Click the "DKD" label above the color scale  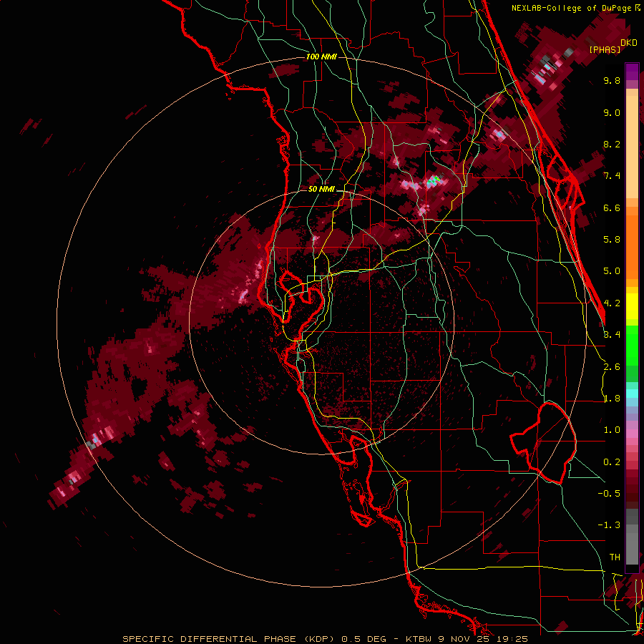pyautogui.click(x=629, y=43)
